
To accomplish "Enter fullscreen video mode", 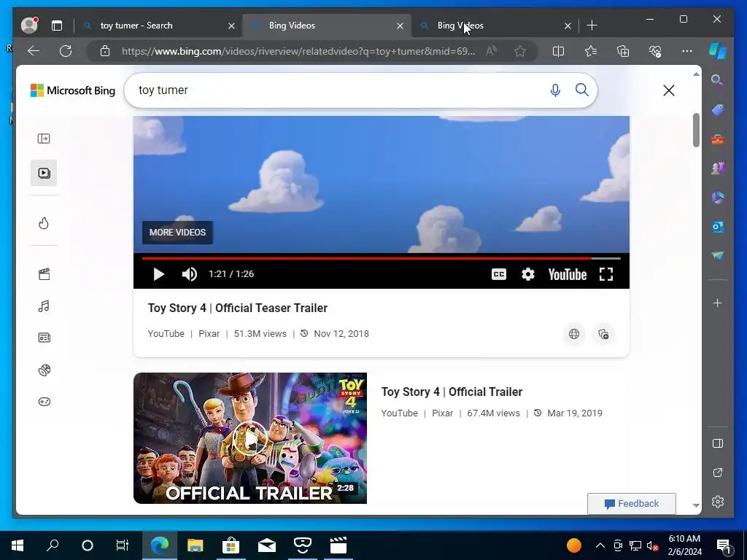I will tap(606, 274).
